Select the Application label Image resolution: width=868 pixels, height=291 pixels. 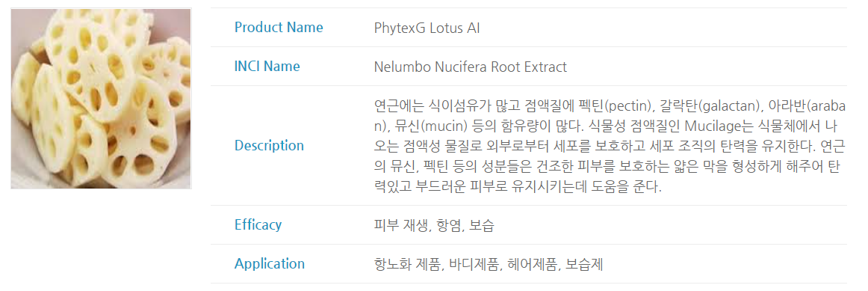coord(270,264)
